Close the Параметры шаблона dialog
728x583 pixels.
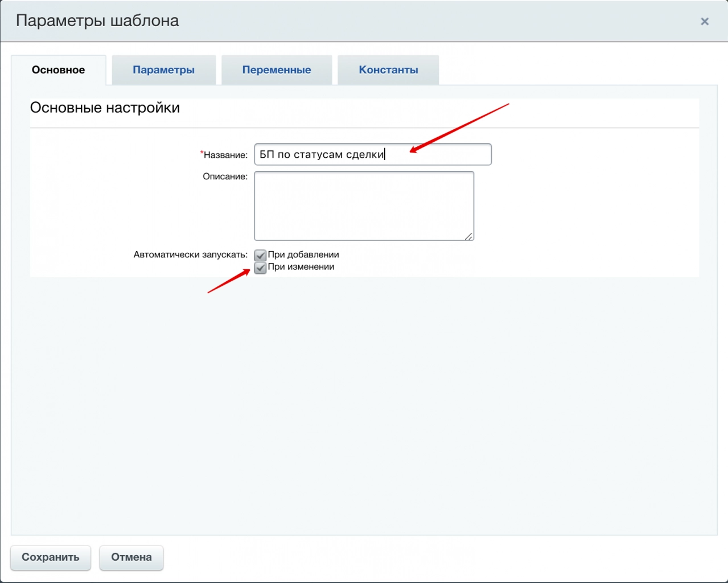(x=705, y=22)
